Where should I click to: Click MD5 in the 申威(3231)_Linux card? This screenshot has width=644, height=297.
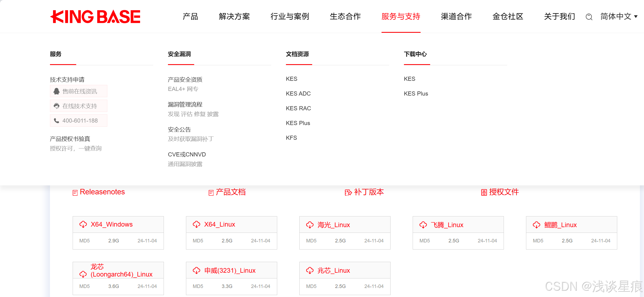[198, 286]
